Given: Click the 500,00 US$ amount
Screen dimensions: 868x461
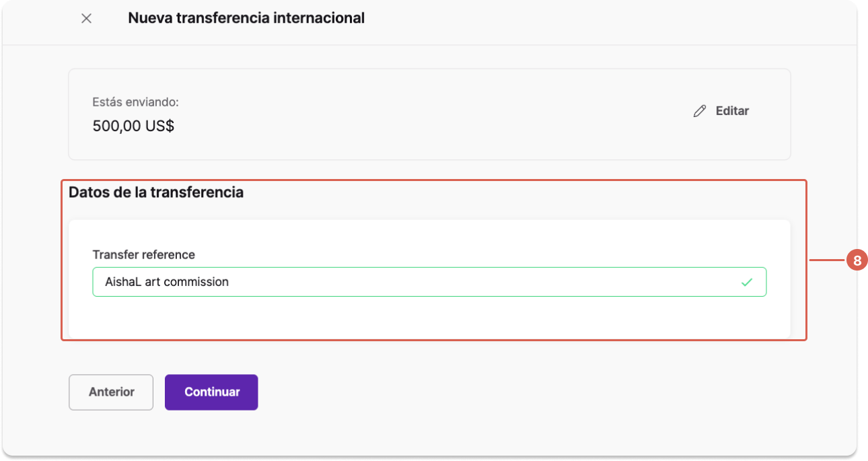Looking at the screenshot, I should tap(133, 126).
